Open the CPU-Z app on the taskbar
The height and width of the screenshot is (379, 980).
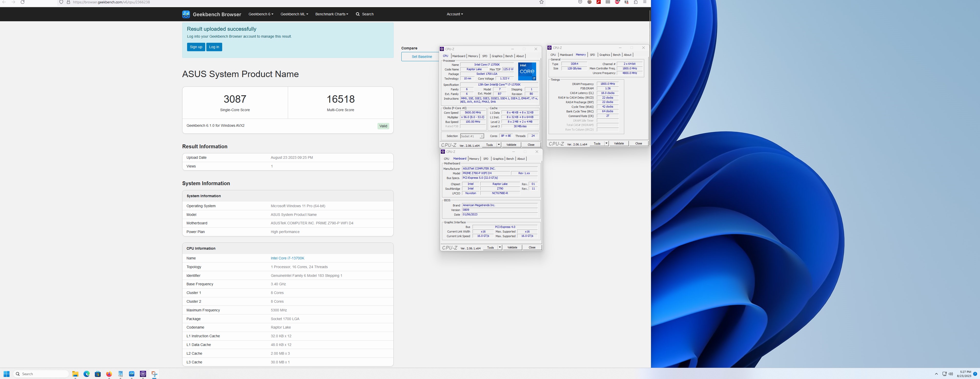pos(143,374)
